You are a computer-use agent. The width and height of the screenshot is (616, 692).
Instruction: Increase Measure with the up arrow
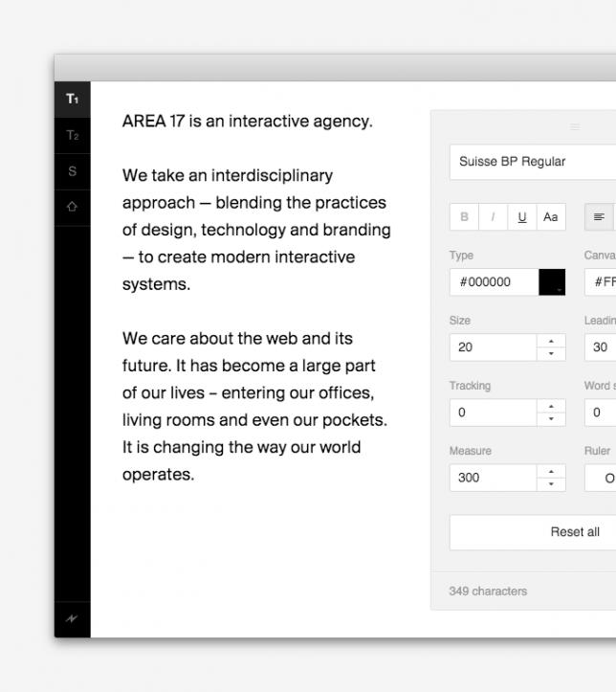pos(551,472)
